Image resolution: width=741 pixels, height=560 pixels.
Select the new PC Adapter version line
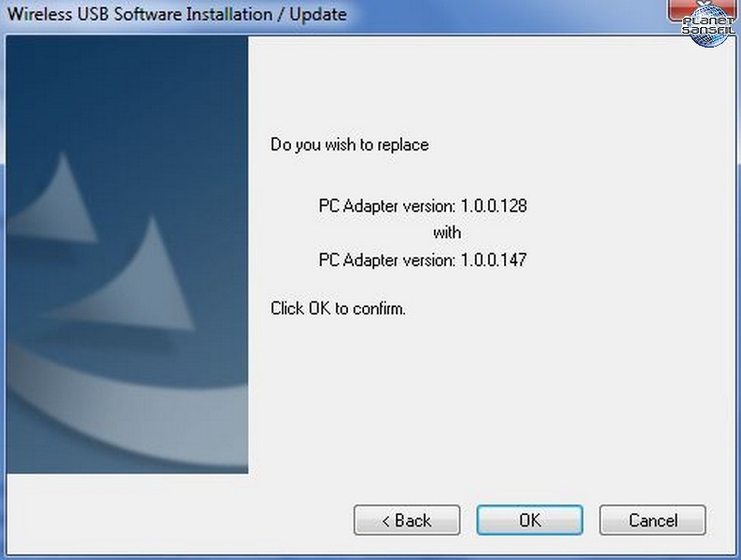pyautogui.click(x=423, y=259)
